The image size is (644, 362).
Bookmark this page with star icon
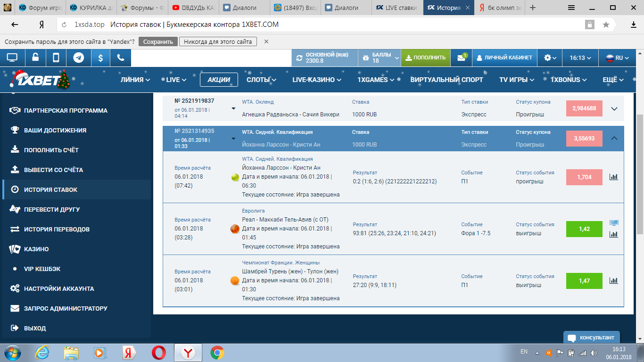tap(606, 25)
